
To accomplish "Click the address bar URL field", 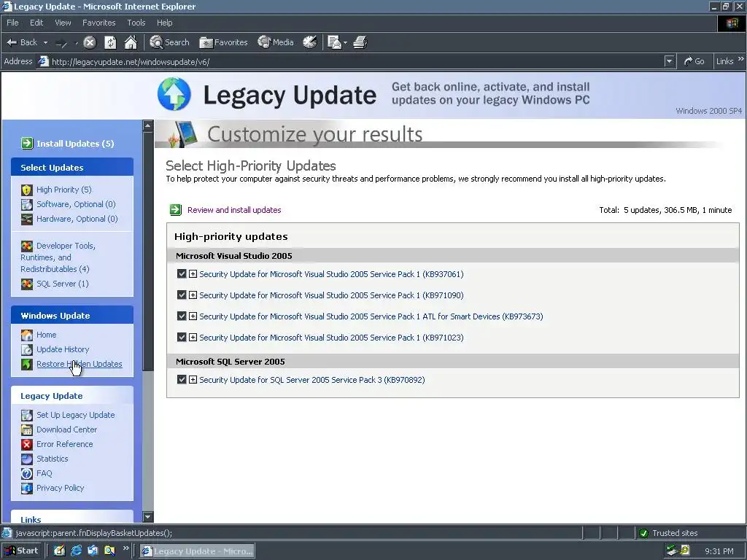I will pos(350,61).
